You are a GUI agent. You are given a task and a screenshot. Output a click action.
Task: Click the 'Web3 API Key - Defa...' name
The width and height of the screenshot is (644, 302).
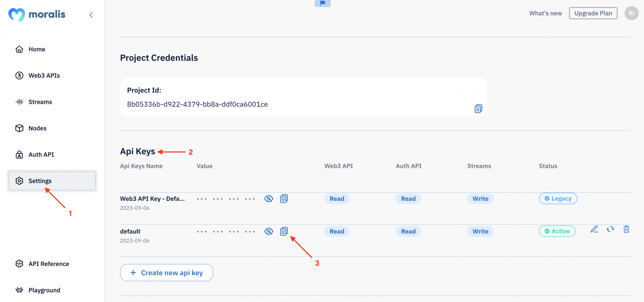pyautogui.click(x=152, y=199)
